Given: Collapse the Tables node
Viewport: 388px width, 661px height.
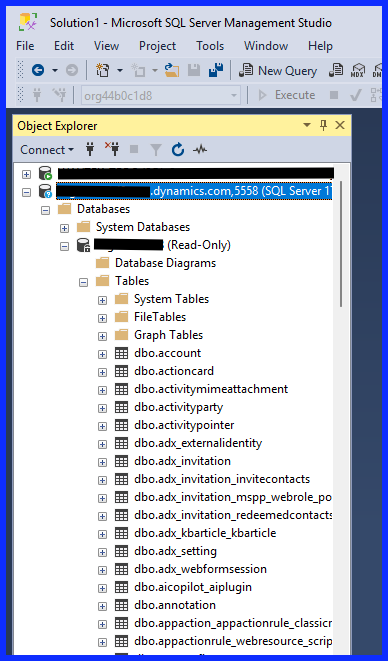Looking at the screenshot, I should point(84,282).
